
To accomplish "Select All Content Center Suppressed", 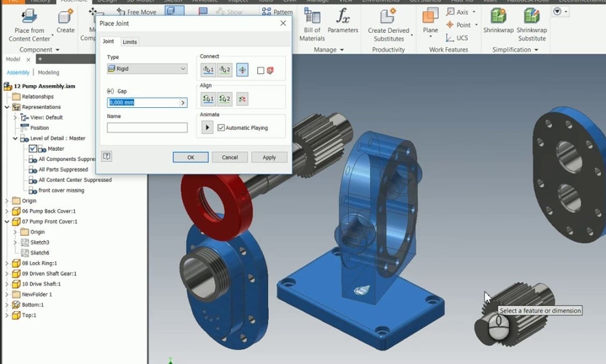I will pos(75,180).
